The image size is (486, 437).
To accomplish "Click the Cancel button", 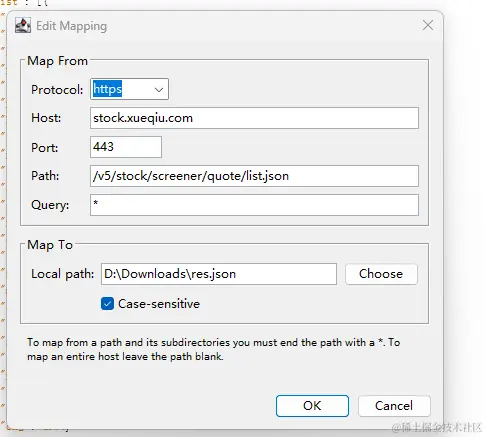I will pos(394,406).
